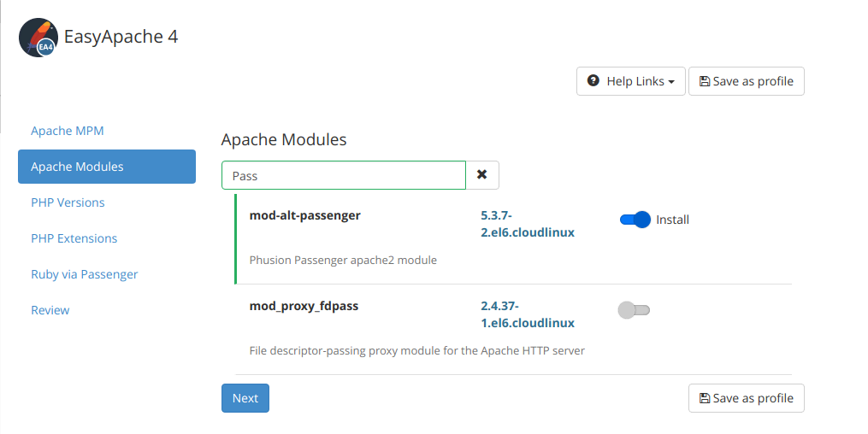Go to the Review step

(50, 310)
